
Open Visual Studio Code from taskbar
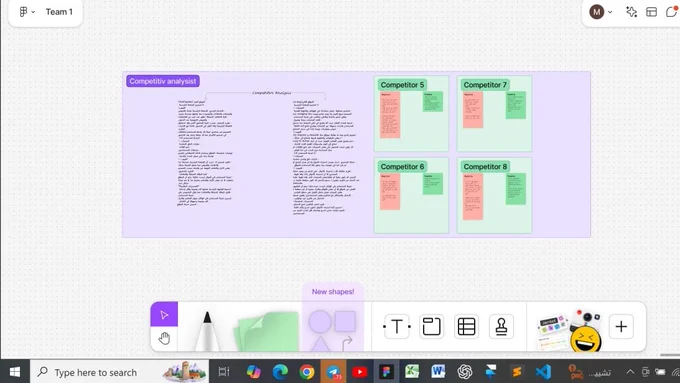pos(543,372)
